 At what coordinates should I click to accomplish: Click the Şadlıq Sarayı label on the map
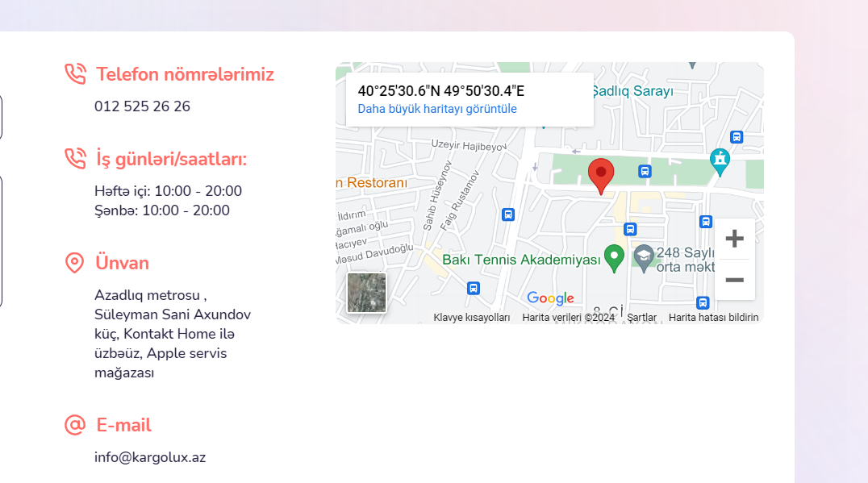632,91
